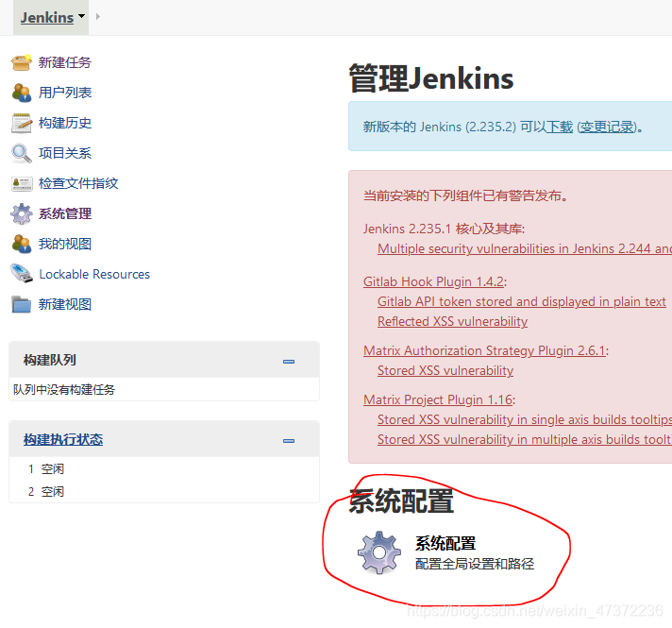
Task: Click Jenkins 2.235.1 核心及其库 text
Action: (x=444, y=229)
